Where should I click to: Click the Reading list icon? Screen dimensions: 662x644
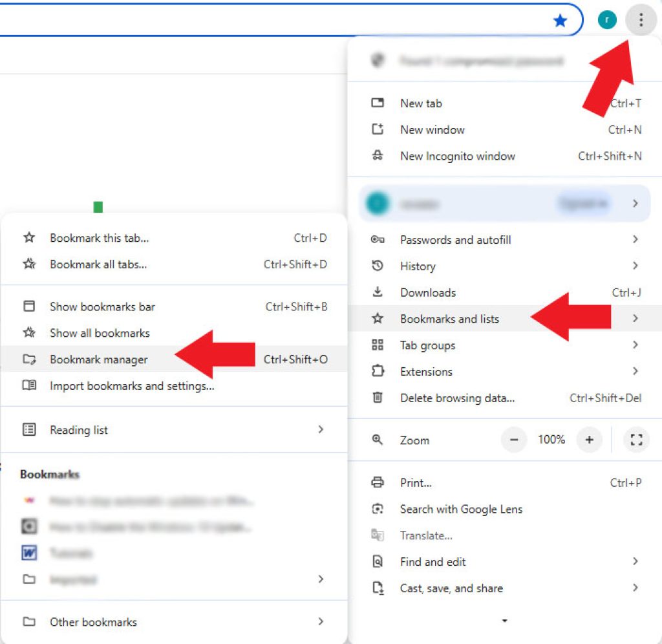click(28, 429)
